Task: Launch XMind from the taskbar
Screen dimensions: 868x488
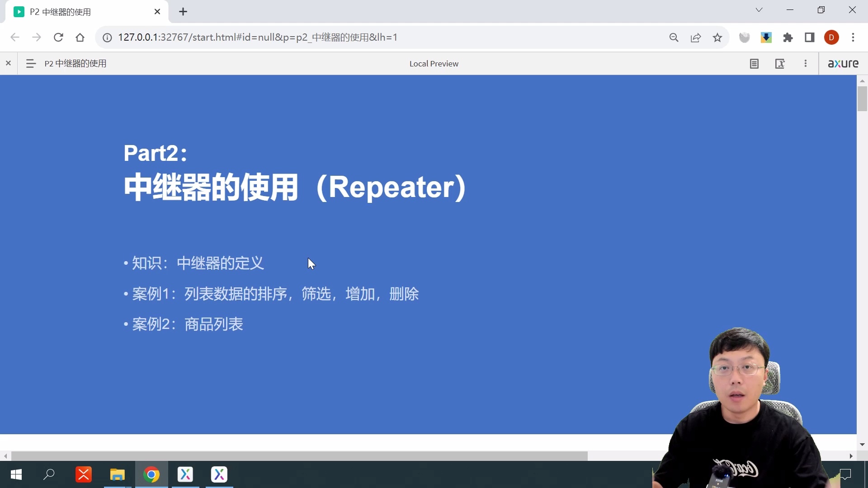Action: [x=84, y=474]
